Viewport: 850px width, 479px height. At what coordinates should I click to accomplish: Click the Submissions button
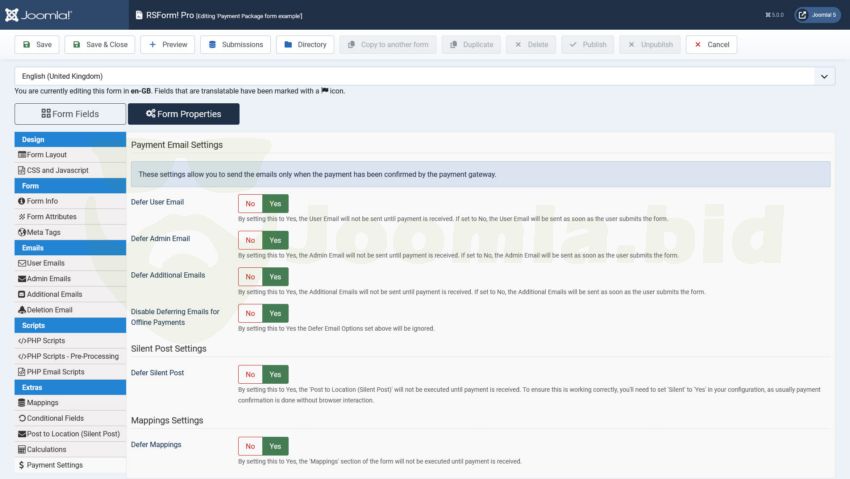(236, 45)
